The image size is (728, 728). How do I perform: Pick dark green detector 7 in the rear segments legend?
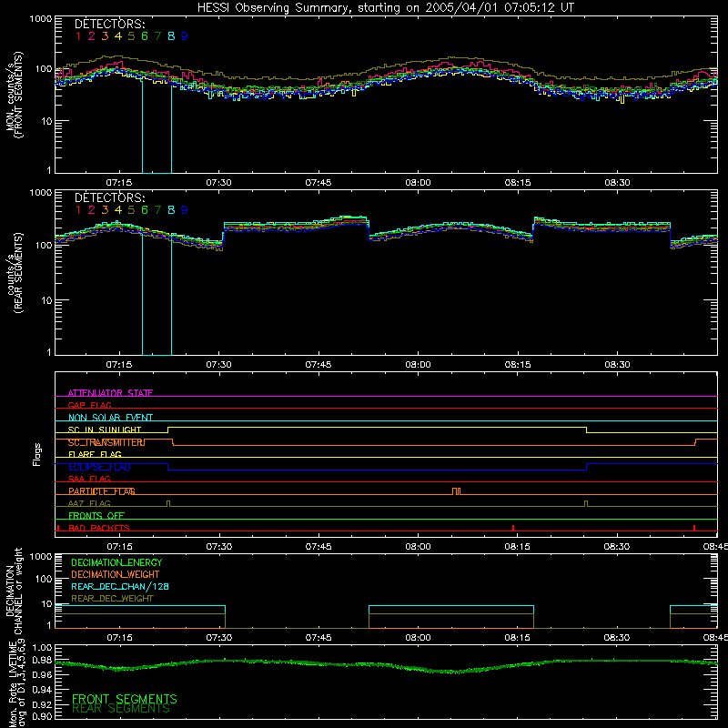157,210
